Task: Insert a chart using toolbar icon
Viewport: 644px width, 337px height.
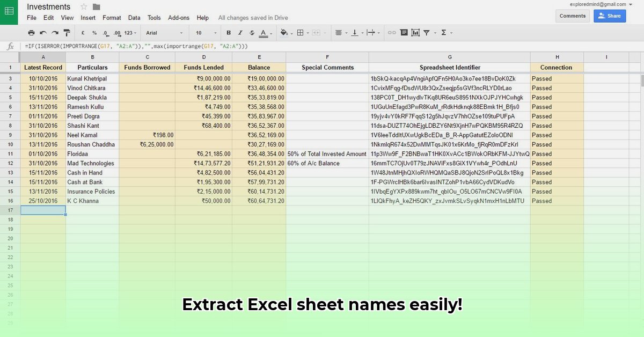Action: pyautogui.click(x=415, y=33)
